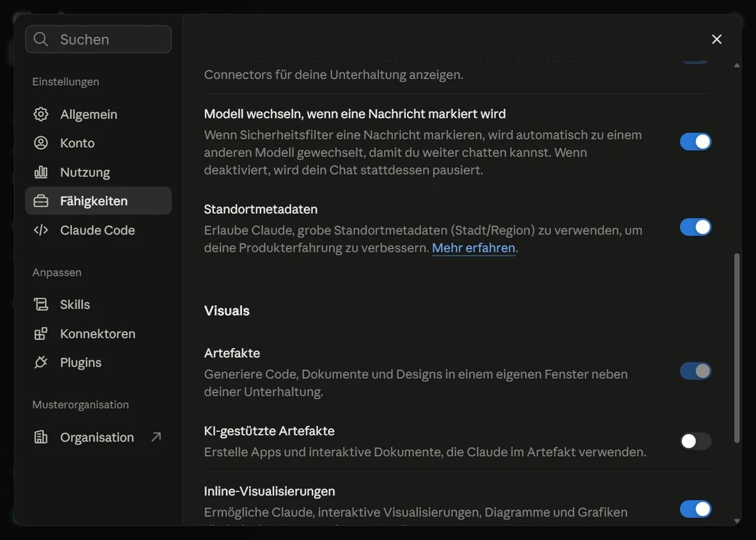Open the Nutzung settings section
Viewport: 756px width, 540px height.
tap(98, 172)
